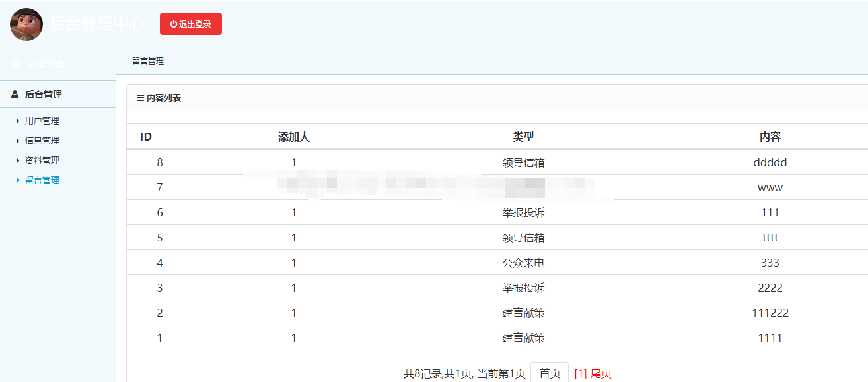This screenshot has width=868, height=382.
Task: Click 建言献策 in row ID 2
Action: click(524, 313)
